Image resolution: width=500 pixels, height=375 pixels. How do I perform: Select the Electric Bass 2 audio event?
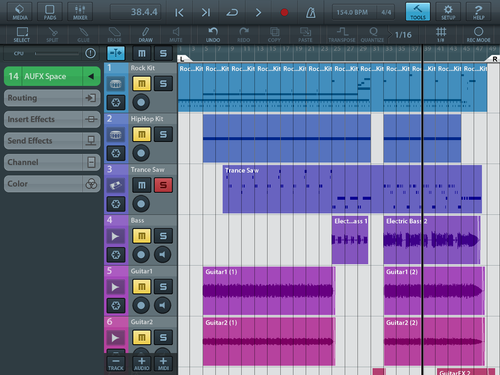coord(432,240)
